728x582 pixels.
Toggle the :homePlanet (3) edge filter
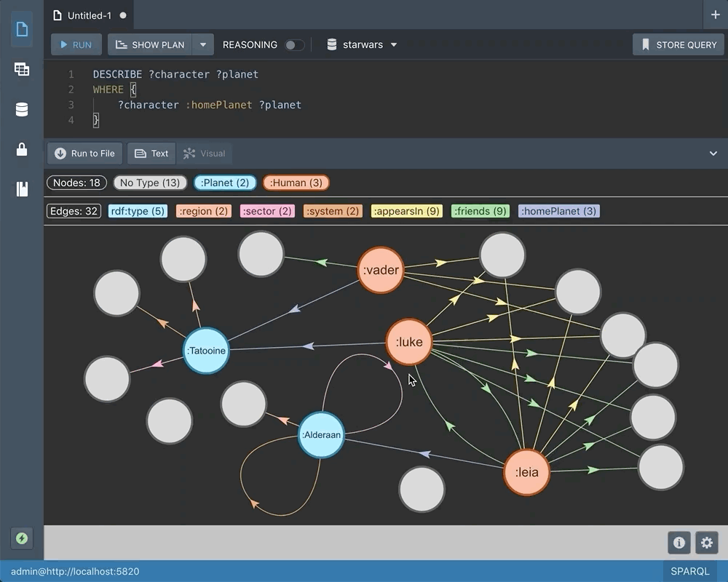pyautogui.click(x=559, y=211)
